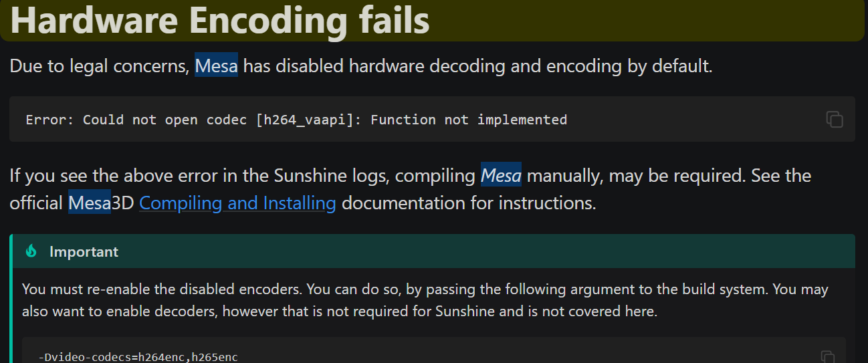Click the [h264_vaapi] codec text
Image resolution: width=868 pixels, height=363 pixels.
click(x=309, y=120)
